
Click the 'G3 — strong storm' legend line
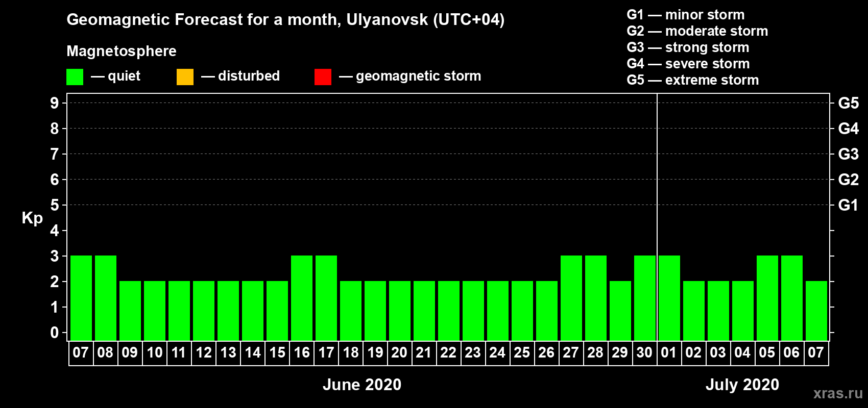(x=688, y=47)
